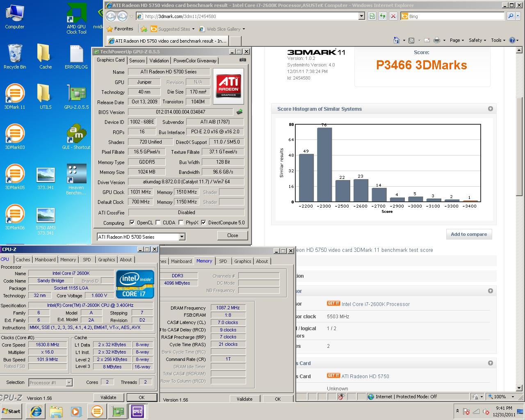Viewport: 525px width, 420px height.
Task: Open Windows Media Player from the taskbar
Action: pos(76,411)
